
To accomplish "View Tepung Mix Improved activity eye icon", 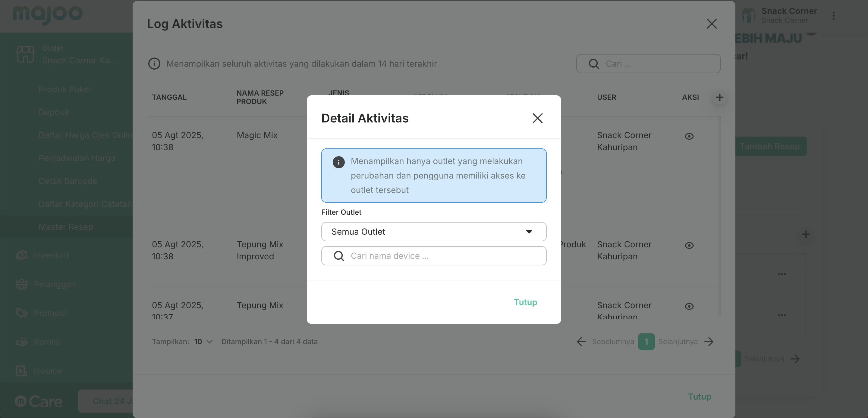I will tap(689, 245).
